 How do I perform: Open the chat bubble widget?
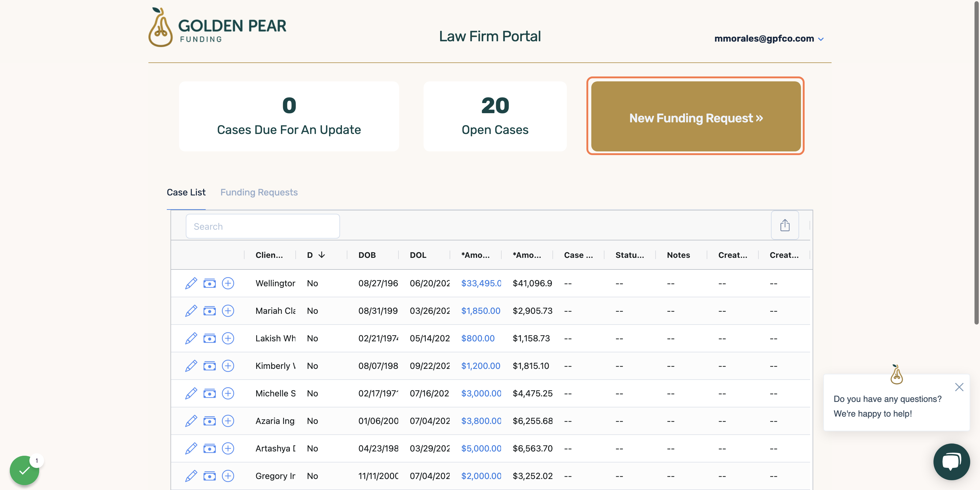coord(952,462)
